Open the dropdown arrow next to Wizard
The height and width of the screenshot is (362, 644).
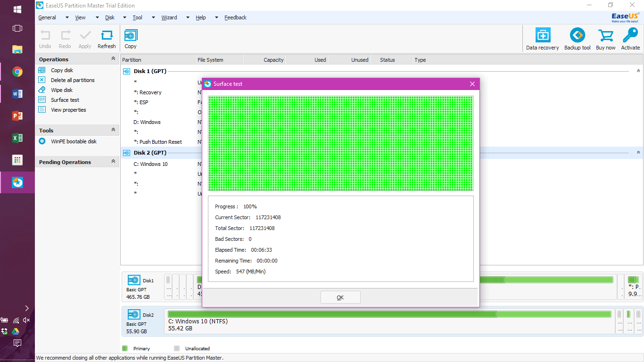[187, 18]
